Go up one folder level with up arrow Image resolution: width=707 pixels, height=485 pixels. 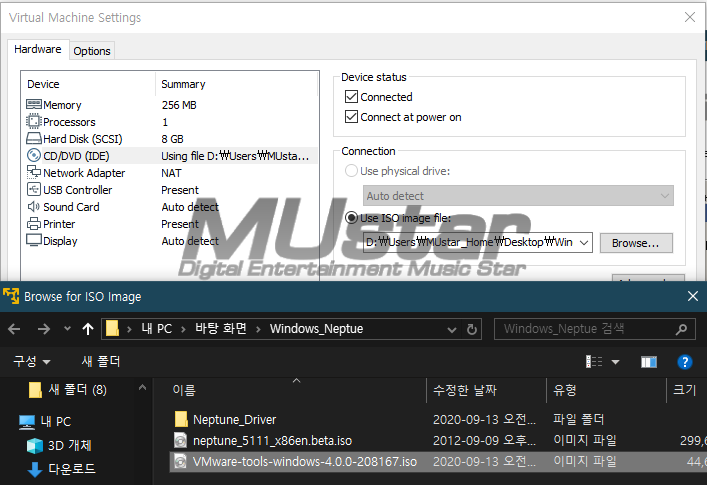click(x=88, y=329)
